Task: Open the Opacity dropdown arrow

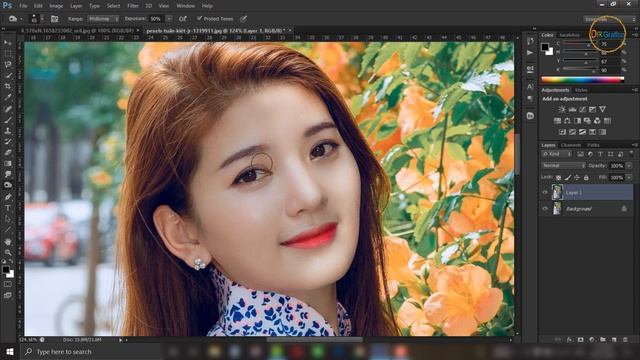Action: click(629, 166)
